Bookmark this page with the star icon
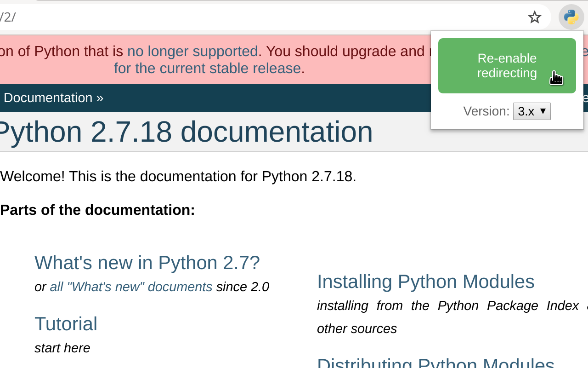Screen dimensions: 588x368 click(535, 17)
